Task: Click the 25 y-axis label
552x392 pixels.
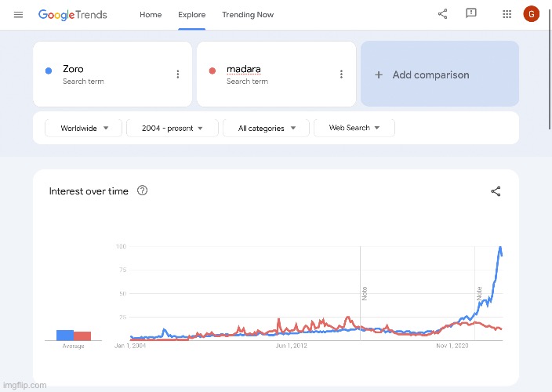Action: click(x=122, y=317)
